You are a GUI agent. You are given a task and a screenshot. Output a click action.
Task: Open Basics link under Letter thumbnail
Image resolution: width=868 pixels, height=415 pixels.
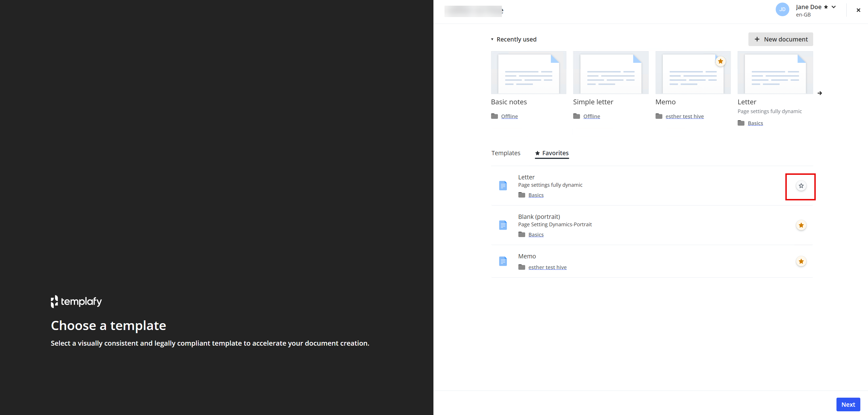click(x=755, y=123)
